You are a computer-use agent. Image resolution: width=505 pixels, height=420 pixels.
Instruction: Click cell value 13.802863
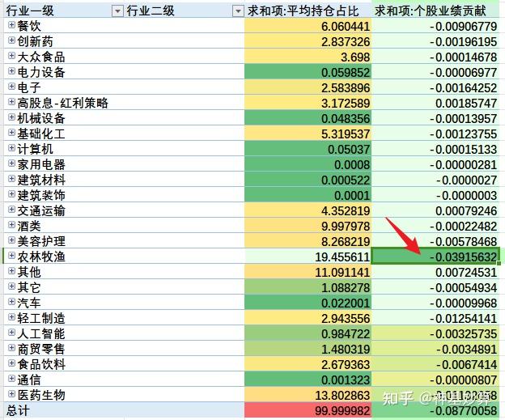click(x=342, y=395)
